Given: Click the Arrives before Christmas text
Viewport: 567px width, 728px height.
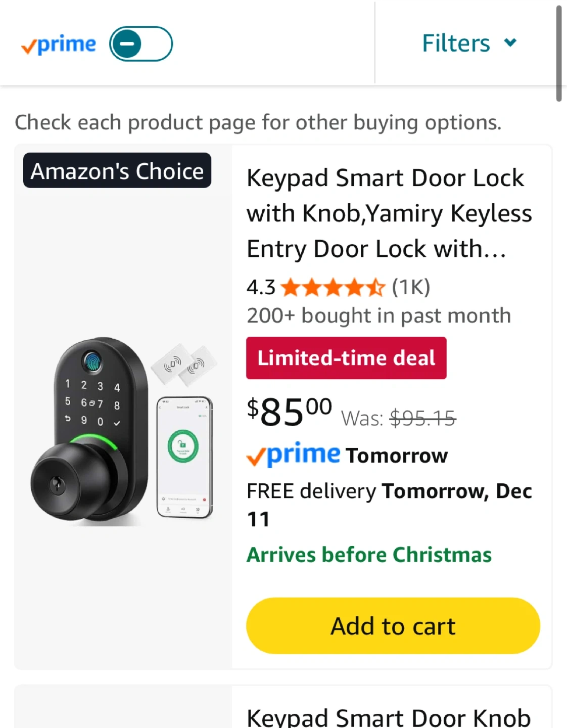Looking at the screenshot, I should click(x=369, y=555).
